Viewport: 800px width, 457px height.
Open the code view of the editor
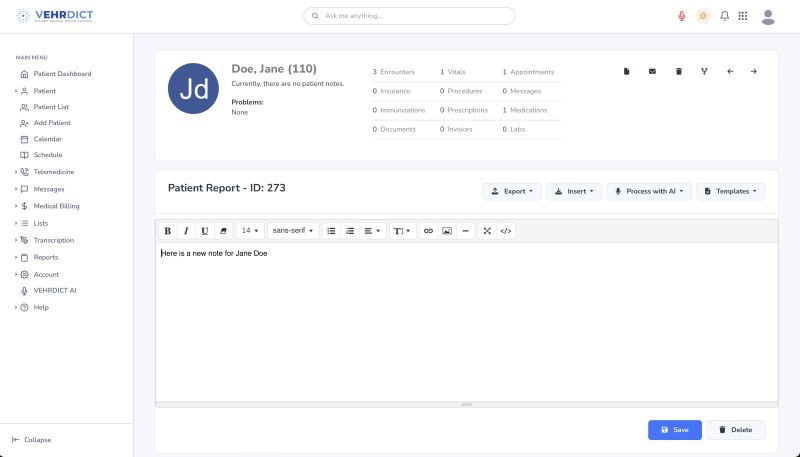[506, 231]
